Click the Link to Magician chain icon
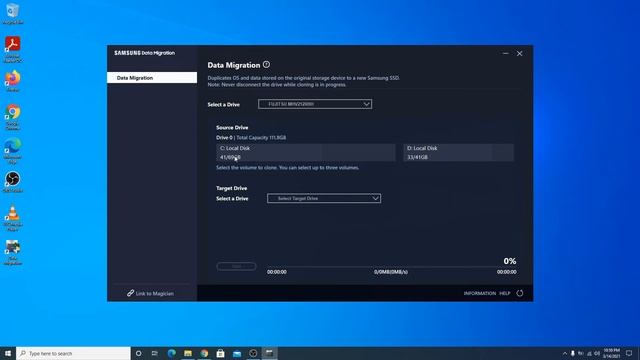Image resolution: width=640 pixels, height=360 pixels. pyautogui.click(x=130, y=293)
